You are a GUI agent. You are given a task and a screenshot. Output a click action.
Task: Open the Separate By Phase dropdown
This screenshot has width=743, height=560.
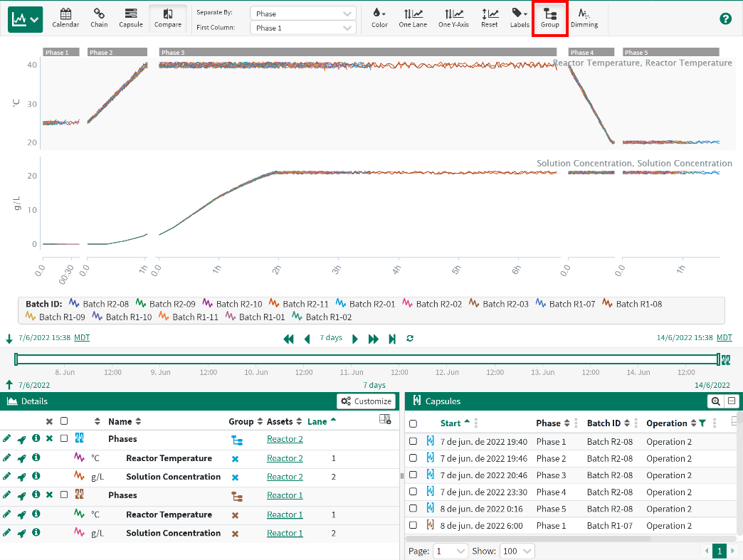pyautogui.click(x=304, y=14)
